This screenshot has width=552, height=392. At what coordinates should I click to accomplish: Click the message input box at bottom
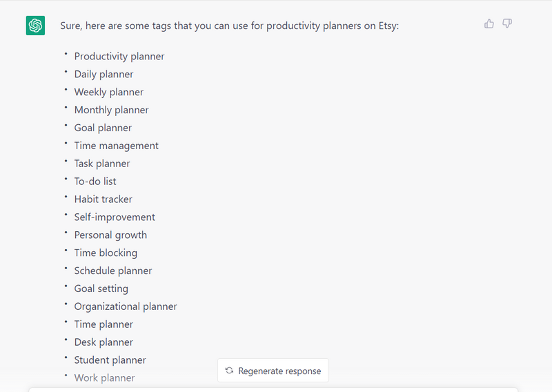273,390
